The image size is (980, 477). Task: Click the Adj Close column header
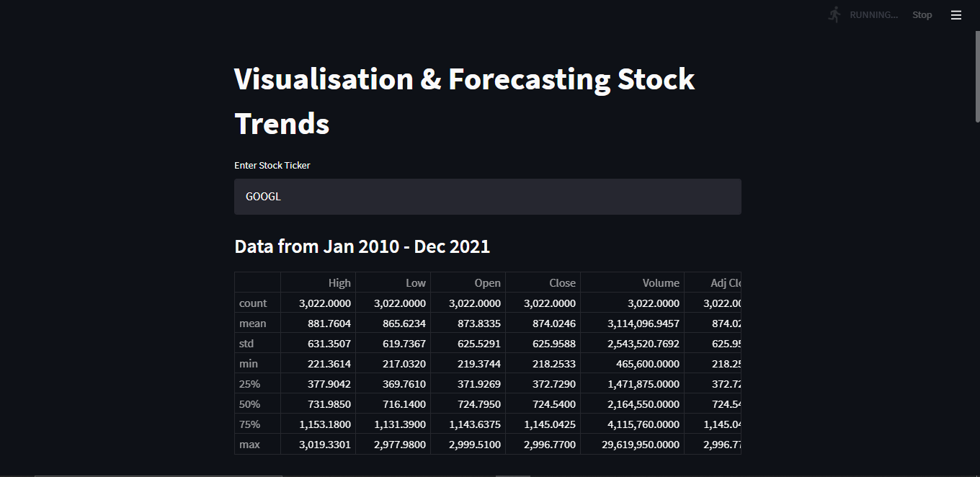(x=724, y=282)
